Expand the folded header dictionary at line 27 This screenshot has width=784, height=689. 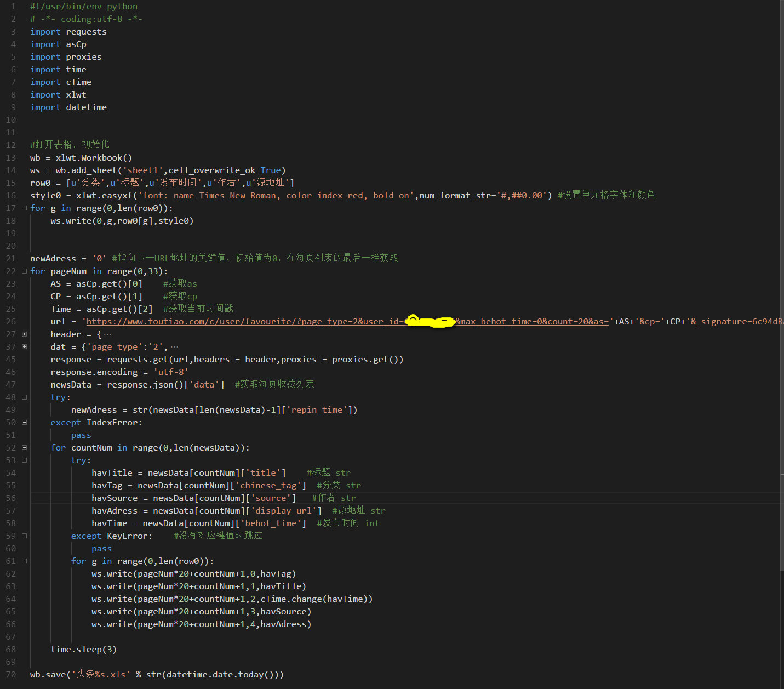(x=24, y=334)
